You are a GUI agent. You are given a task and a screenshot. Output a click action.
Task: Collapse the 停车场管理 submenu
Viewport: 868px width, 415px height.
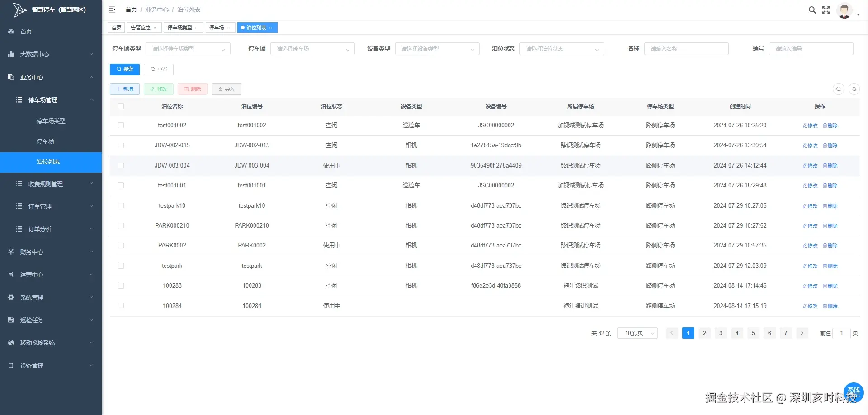pyautogui.click(x=51, y=100)
